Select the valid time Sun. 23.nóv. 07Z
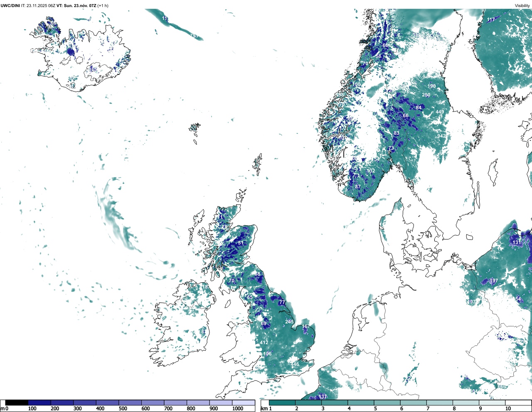The height and width of the screenshot is (412, 532). pyautogui.click(x=80, y=5)
